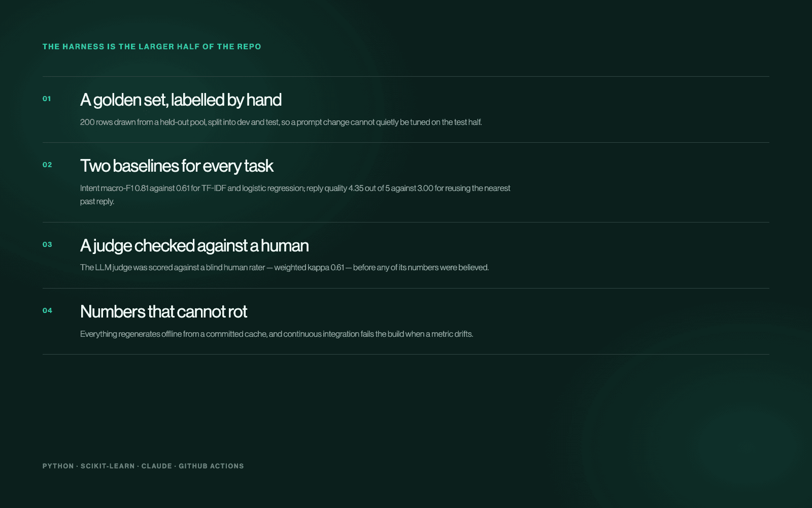Click the description starting '200 rows drawn'
812x508 pixels.
[281, 122]
